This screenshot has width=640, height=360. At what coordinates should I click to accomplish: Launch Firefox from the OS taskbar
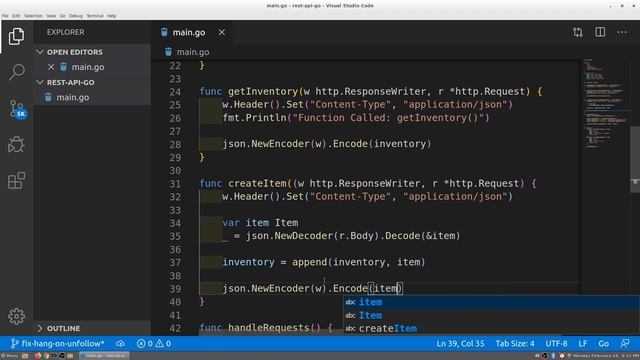tap(38, 356)
